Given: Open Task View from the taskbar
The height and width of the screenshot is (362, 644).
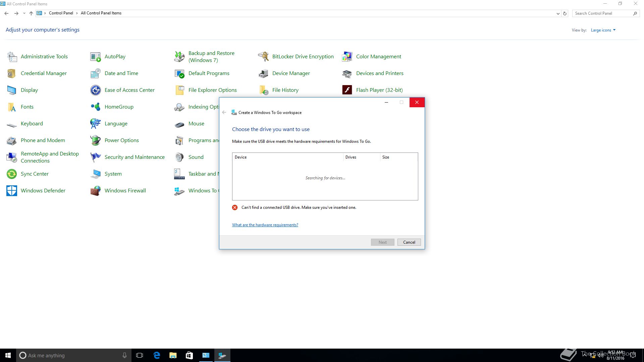Looking at the screenshot, I should pos(140,355).
